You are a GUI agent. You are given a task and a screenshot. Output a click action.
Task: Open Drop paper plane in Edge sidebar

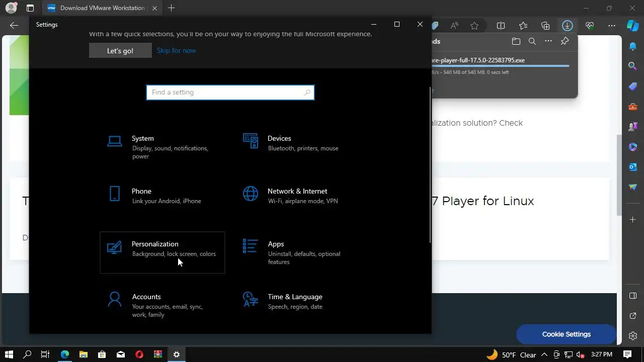(x=633, y=187)
